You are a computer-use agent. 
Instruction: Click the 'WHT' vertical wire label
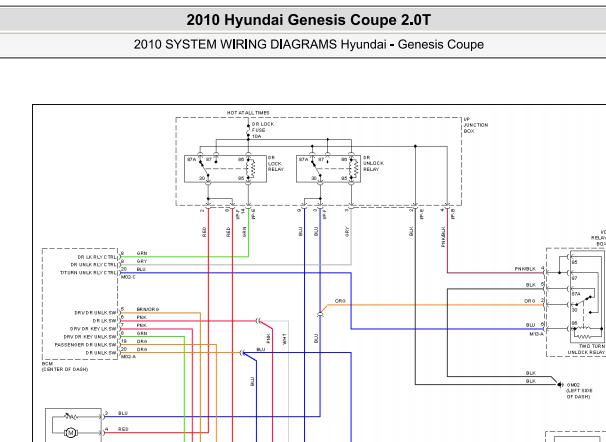click(x=284, y=339)
